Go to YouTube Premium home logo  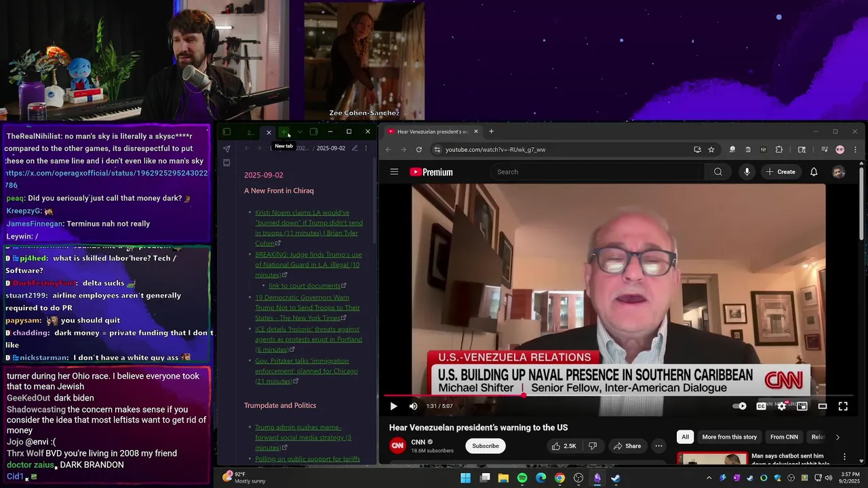coord(432,172)
